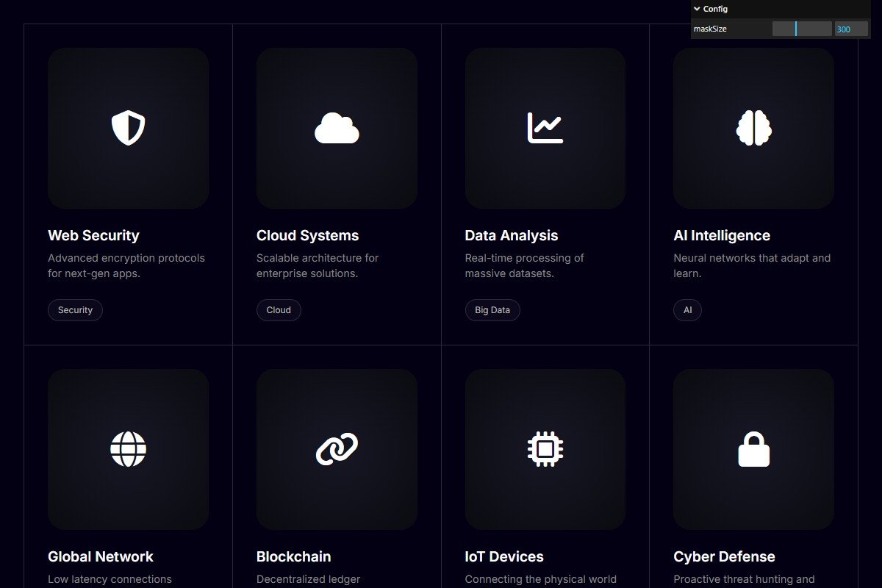Image resolution: width=882 pixels, height=588 pixels.
Task: Click the Cyber Defense padlock icon
Action: point(753,449)
